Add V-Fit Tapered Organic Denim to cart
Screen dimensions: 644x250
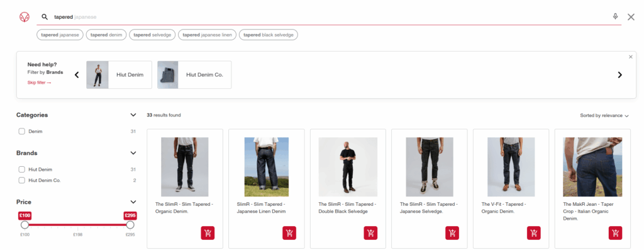[534, 233]
